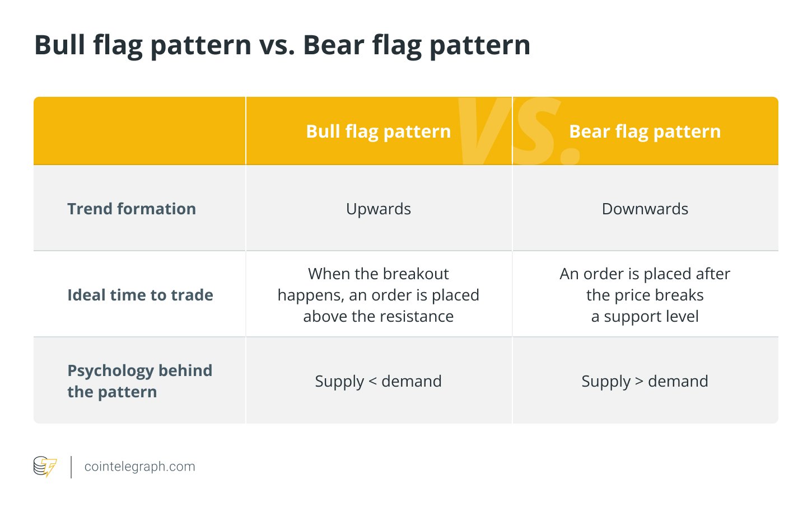Click the empty yellow header cell
Screen dimensions: 812x512
(x=139, y=131)
